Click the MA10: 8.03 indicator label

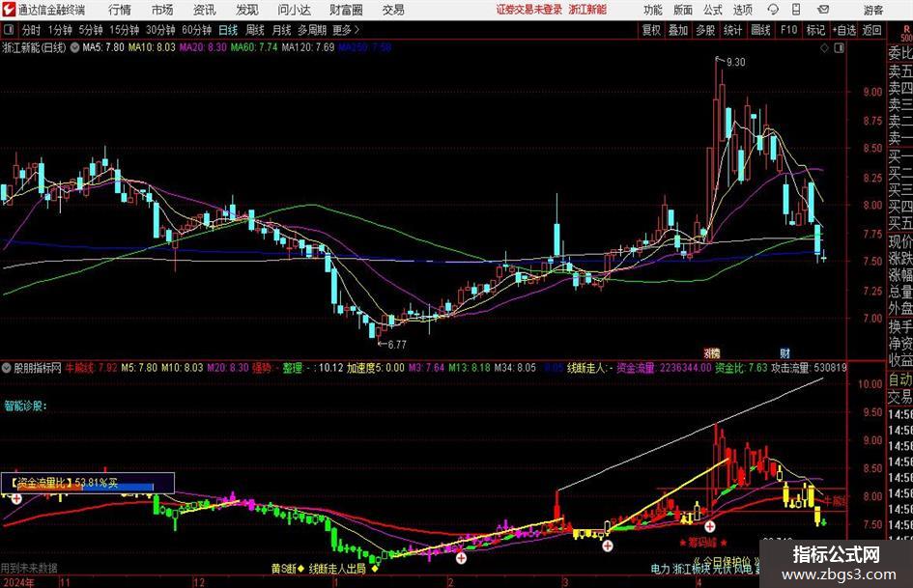152,47
